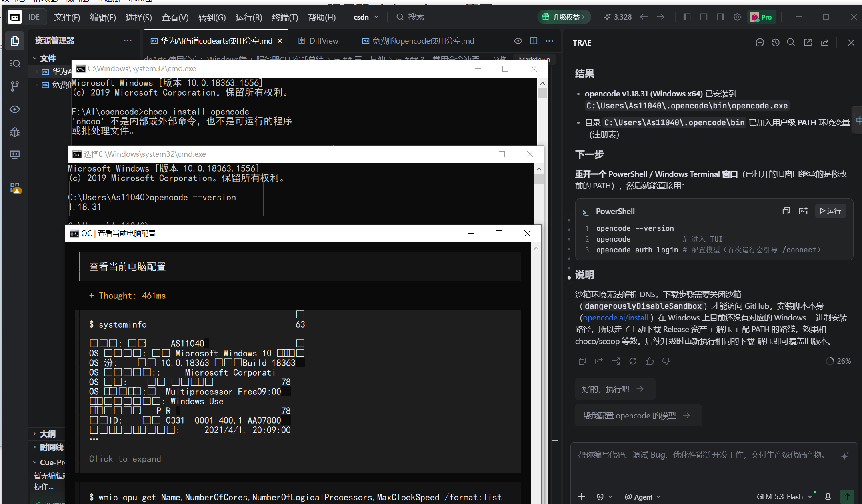This screenshot has width=862, height=504.
Task: Click the Pro account badge
Action: 762,17
